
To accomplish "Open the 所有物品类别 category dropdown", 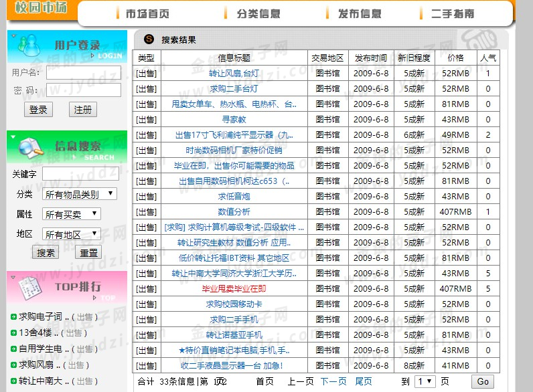I will [80, 194].
